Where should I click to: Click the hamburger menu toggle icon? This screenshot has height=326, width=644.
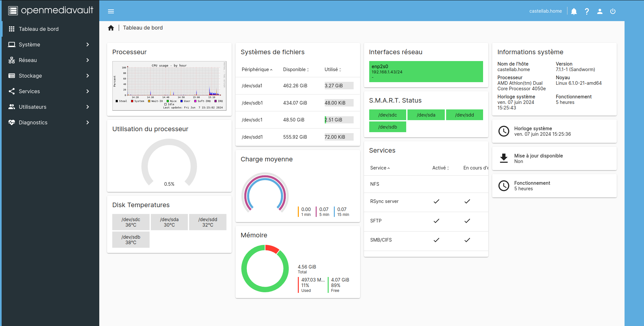click(111, 11)
